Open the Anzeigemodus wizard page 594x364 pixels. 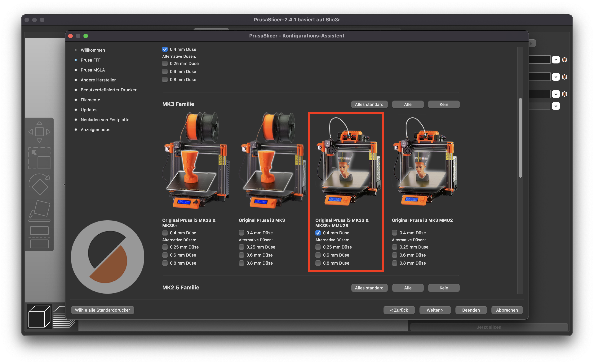(95, 130)
